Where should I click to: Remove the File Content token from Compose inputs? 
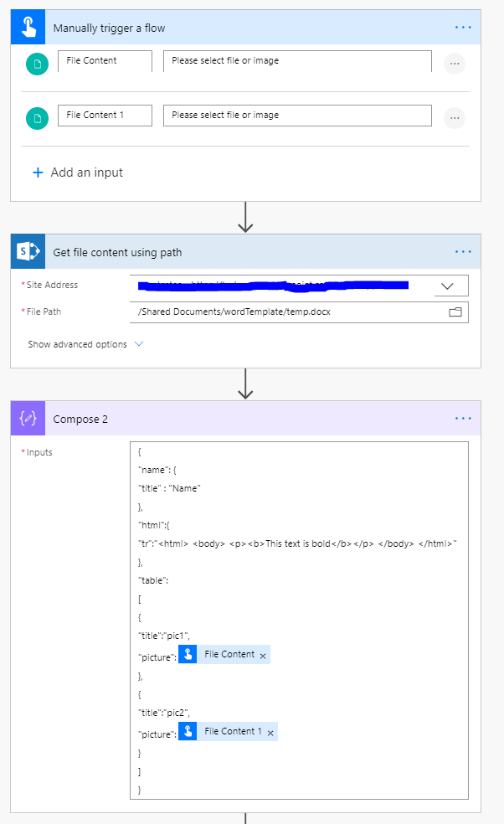262,654
